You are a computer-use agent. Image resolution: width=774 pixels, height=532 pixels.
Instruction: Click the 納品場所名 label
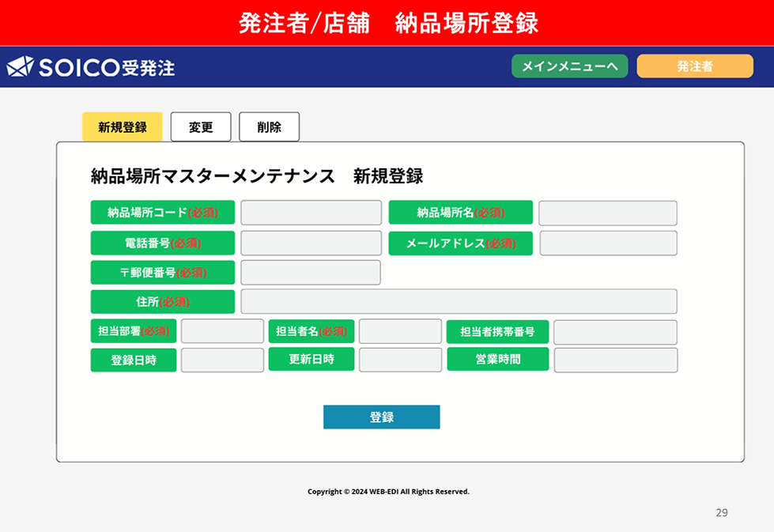coord(461,212)
